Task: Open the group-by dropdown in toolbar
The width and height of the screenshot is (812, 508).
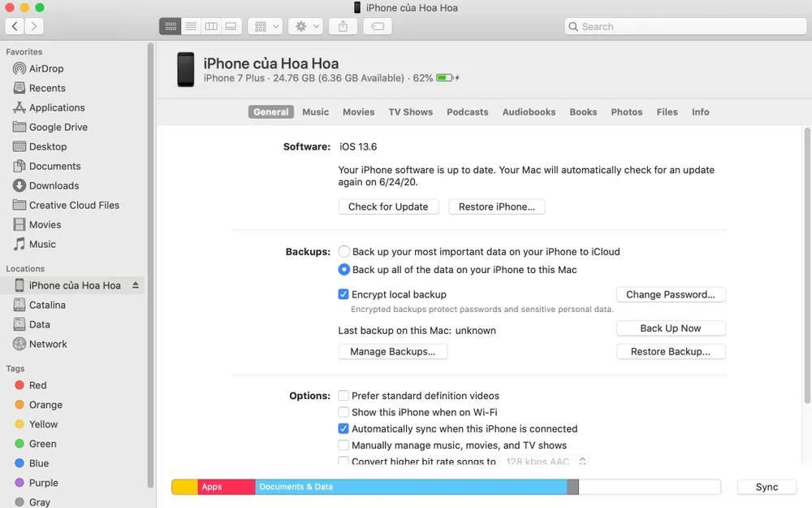Action: click(x=266, y=26)
